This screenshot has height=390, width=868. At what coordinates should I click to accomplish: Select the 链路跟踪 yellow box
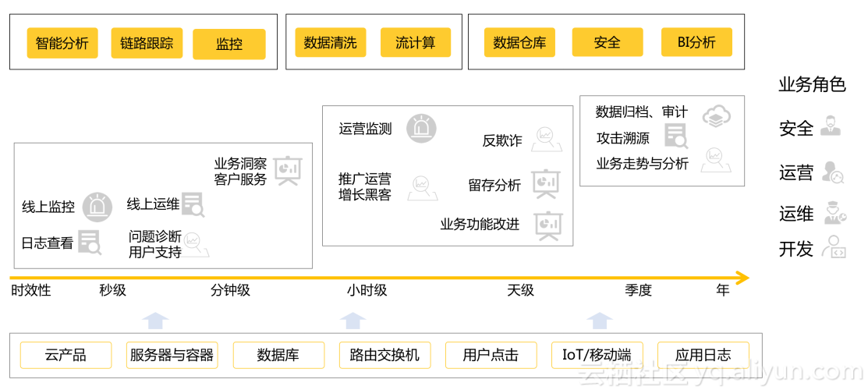[x=147, y=43]
